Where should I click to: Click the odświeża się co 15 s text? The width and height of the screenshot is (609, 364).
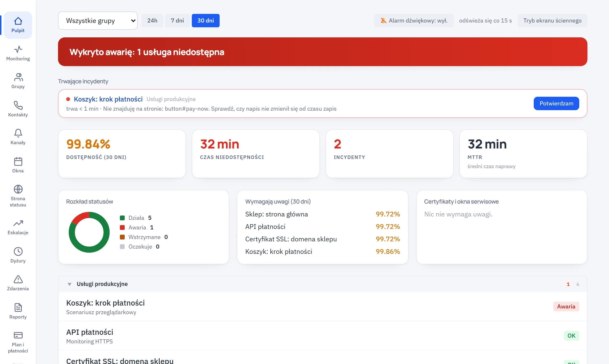tap(486, 21)
